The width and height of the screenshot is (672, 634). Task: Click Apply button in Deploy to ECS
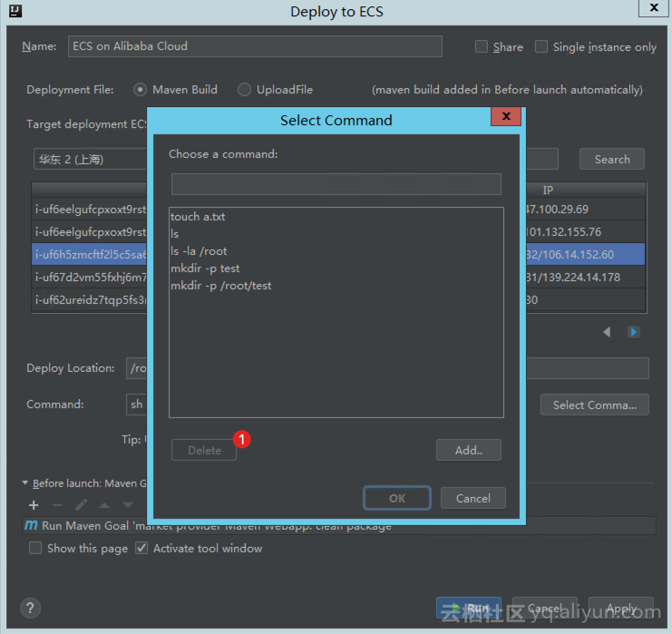click(x=621, y=608)
